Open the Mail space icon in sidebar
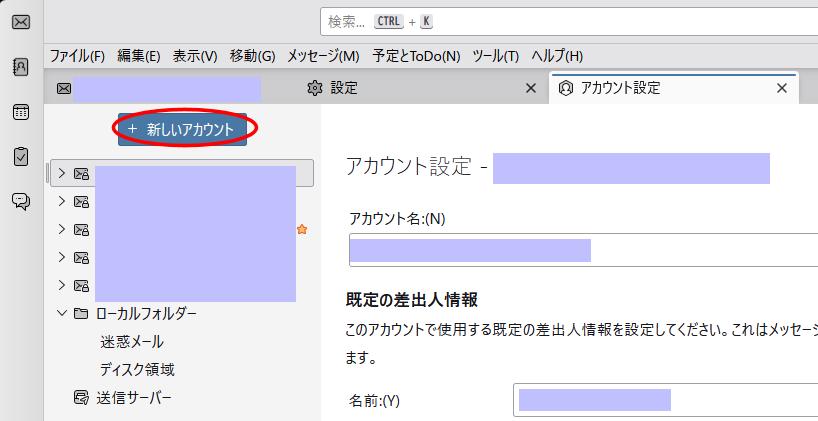Viewport: 818px width, 421px height. click(20, 22)
